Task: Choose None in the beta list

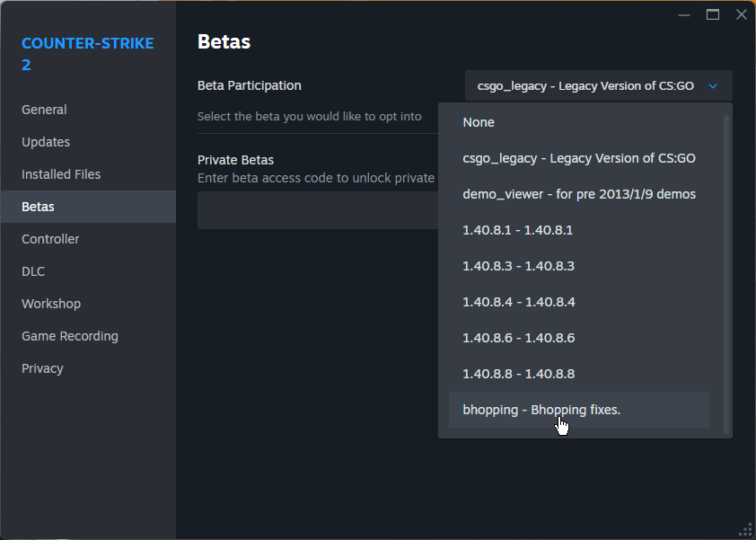Action: tap(579, 122)
